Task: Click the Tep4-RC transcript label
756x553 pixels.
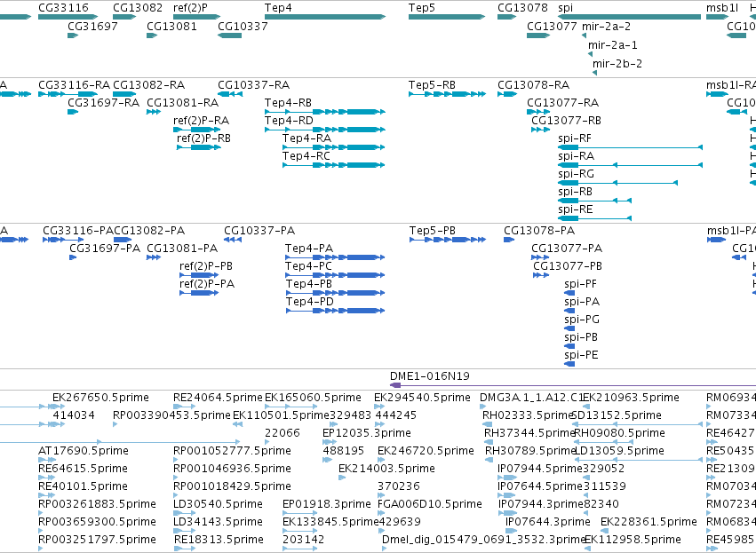Action: (x=306, y=156)
